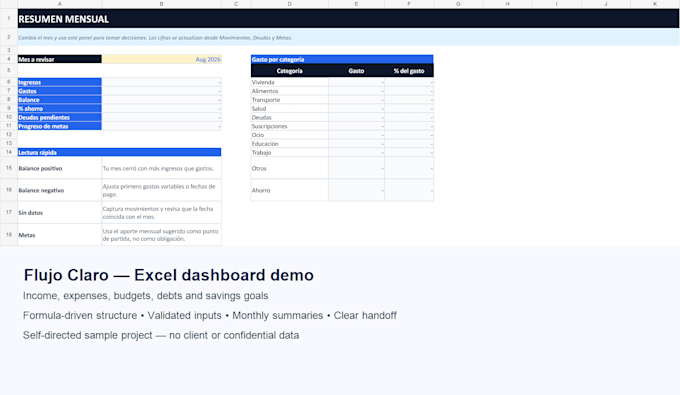Select the Balance label in row 8
This screenshot has width=680, height=395.
[60, 100]
